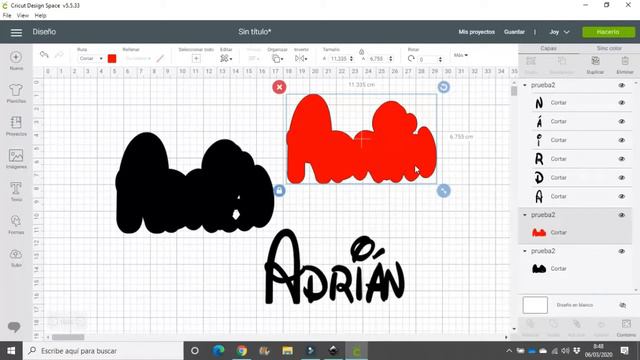640x360 pixels.
Task: Delete selection with the red X handle
Action: coord(279,87)
